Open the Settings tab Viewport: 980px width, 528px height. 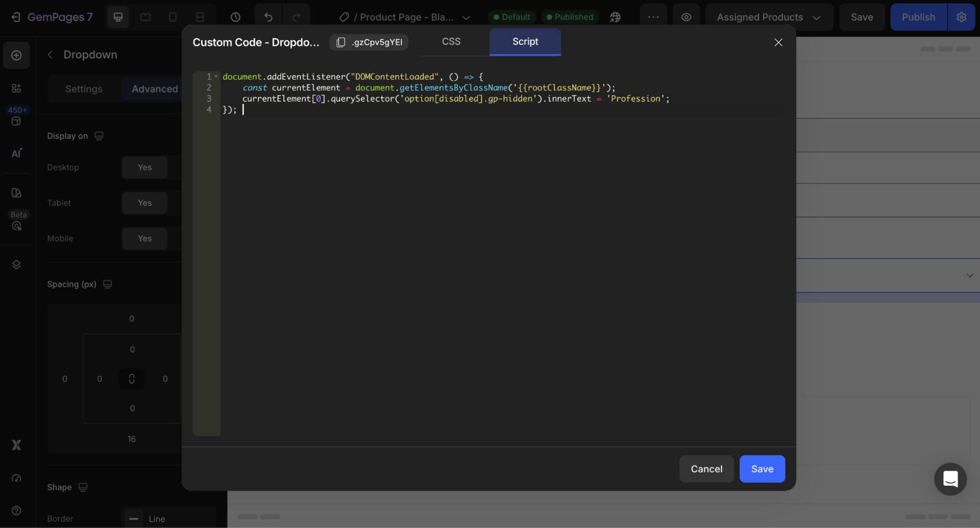[x=84, y=89]
